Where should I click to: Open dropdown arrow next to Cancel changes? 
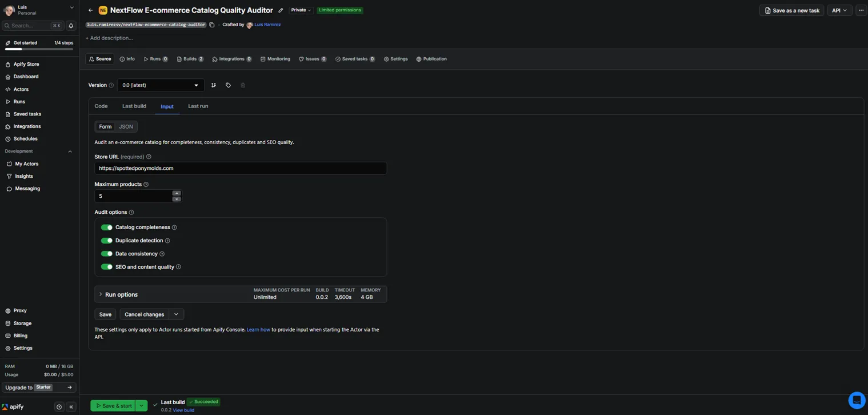coord(177,314)
